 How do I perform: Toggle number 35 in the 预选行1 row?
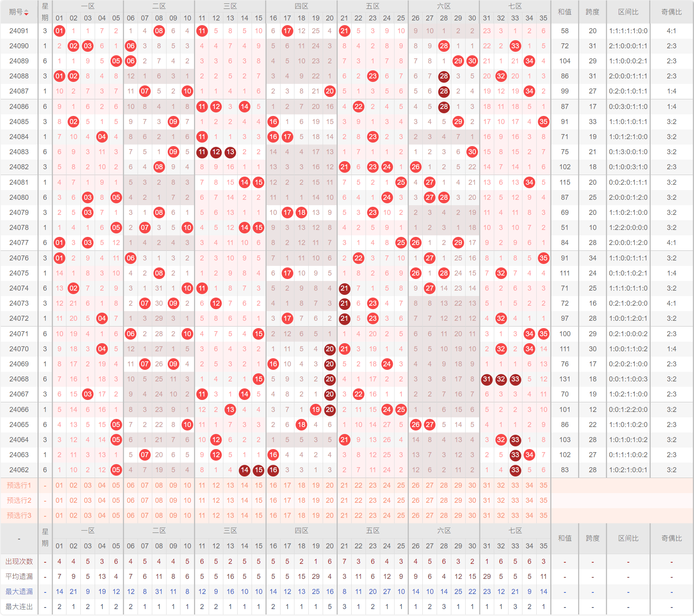pos(543,485)
